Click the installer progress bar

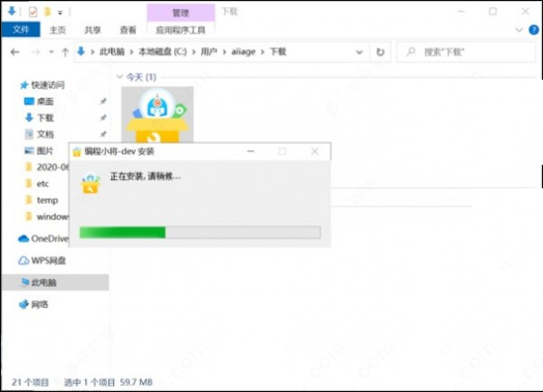[200, 233]
